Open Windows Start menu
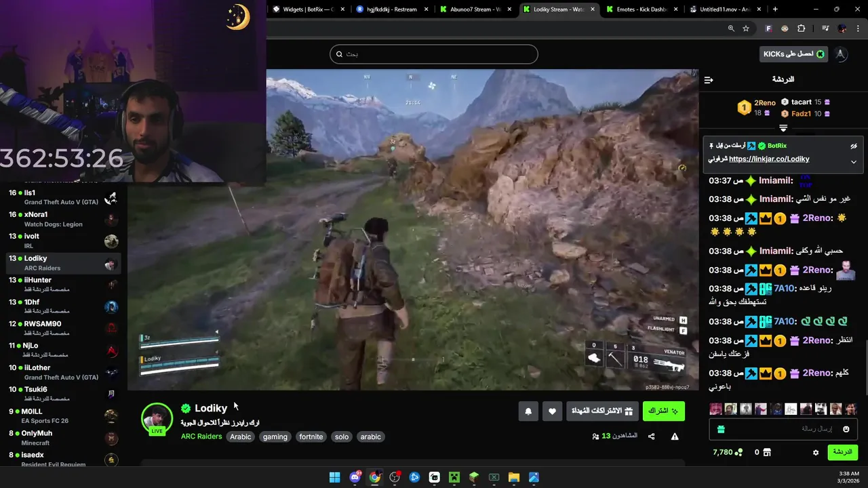The height and width of the screenshot is (488, 868). [x=335, y=477]
